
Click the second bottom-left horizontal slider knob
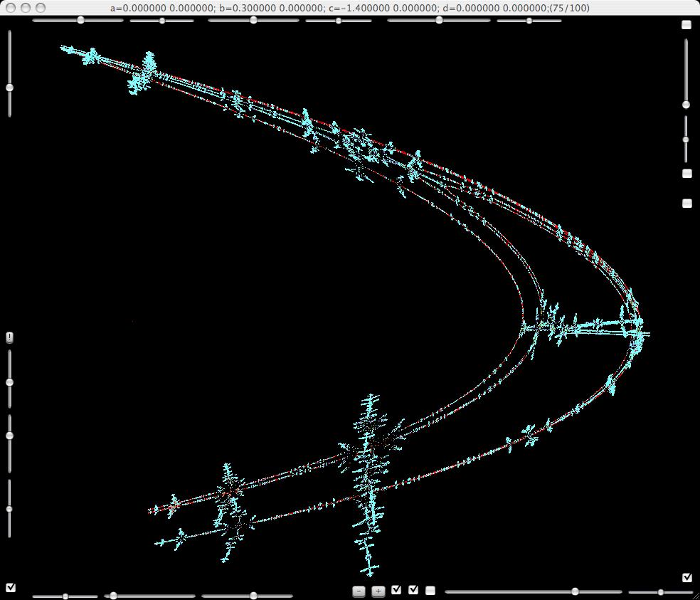point(113,596)
